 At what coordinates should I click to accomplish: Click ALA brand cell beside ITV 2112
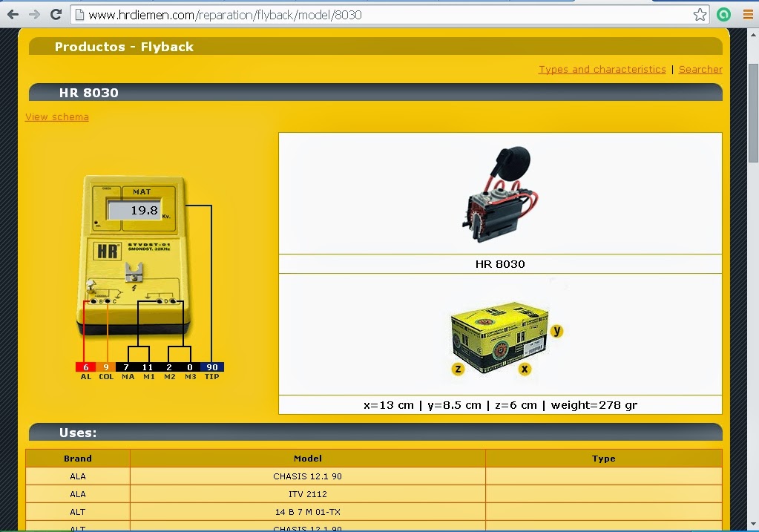78,494
